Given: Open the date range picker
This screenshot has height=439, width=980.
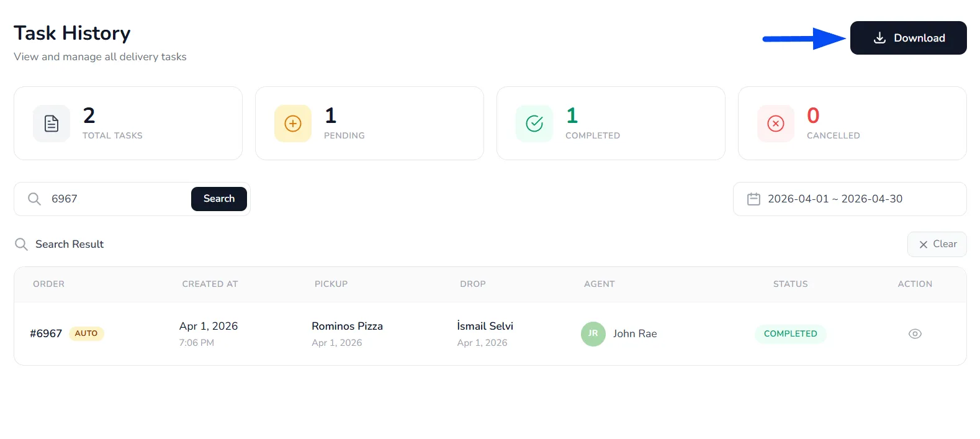Looking at the screenshot, I should pos(850,199).
